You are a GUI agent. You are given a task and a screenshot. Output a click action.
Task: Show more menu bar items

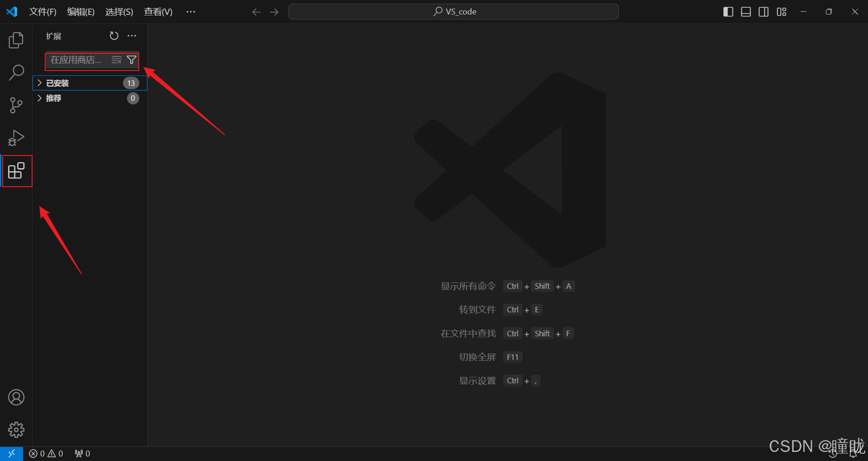point(191,12)
